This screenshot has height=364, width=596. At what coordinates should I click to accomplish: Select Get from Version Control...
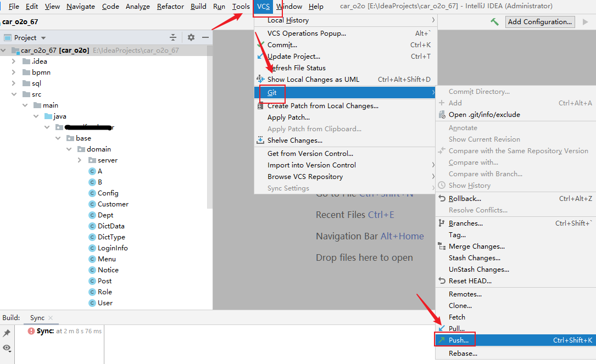pos(345,154)
